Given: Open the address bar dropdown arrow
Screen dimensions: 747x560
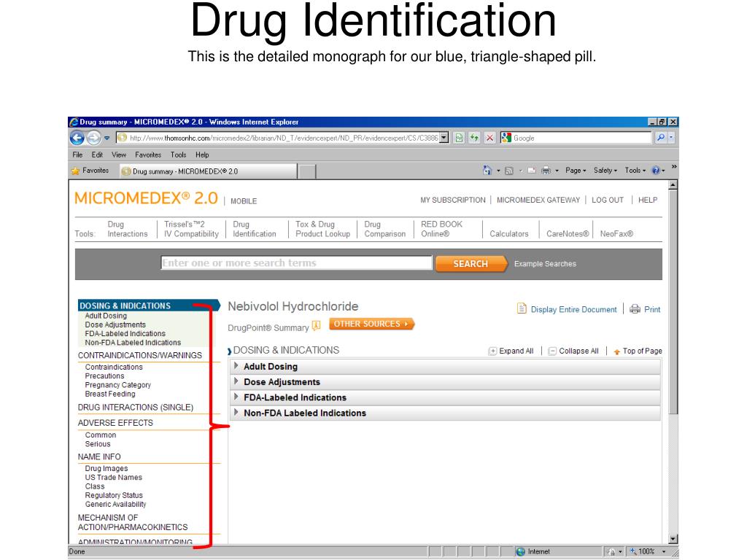Looking at the screenshot, I should pyautogui.click(x=444, y=138).
